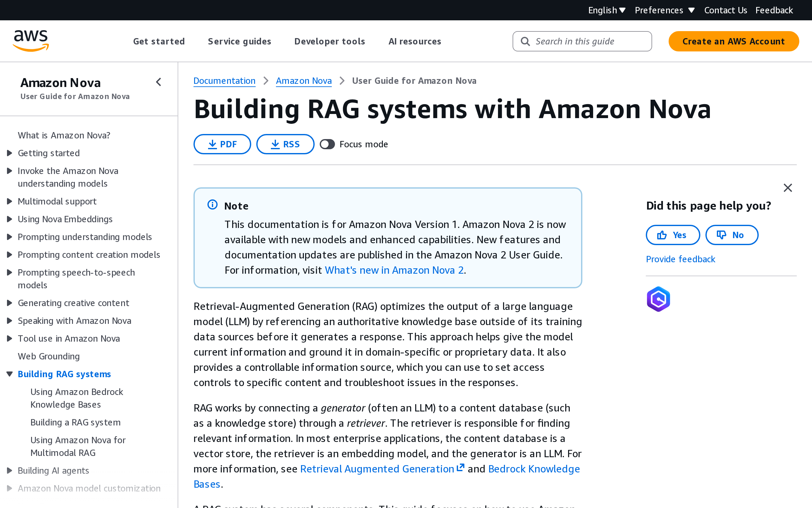Click the Amazon Nova sidebar title
Screen dimensions: 812x508
tap(60, 83)
